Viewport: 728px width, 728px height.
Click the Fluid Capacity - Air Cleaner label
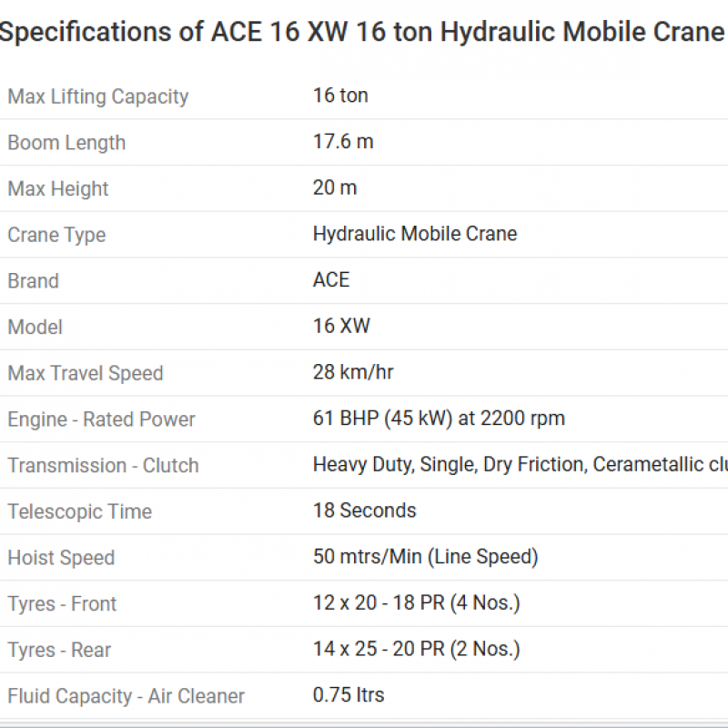click(126, 696)
